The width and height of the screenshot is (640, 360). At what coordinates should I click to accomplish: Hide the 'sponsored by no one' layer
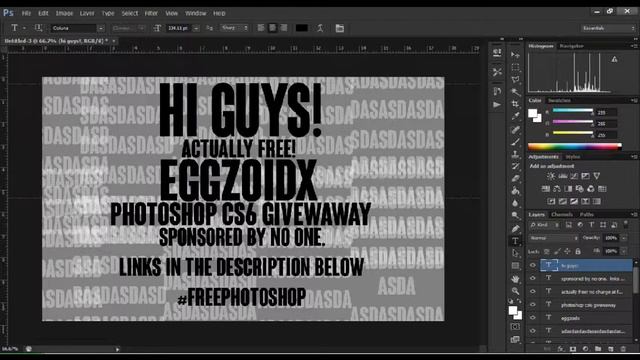pos(533,278)
